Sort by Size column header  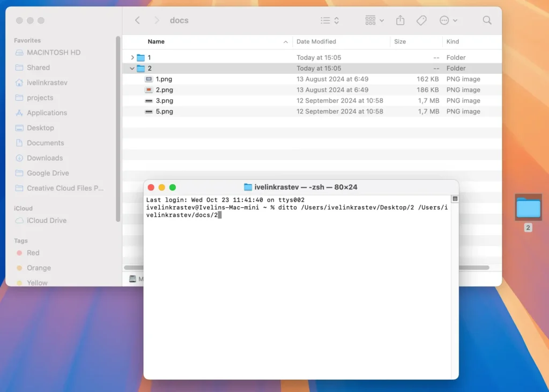400,42
